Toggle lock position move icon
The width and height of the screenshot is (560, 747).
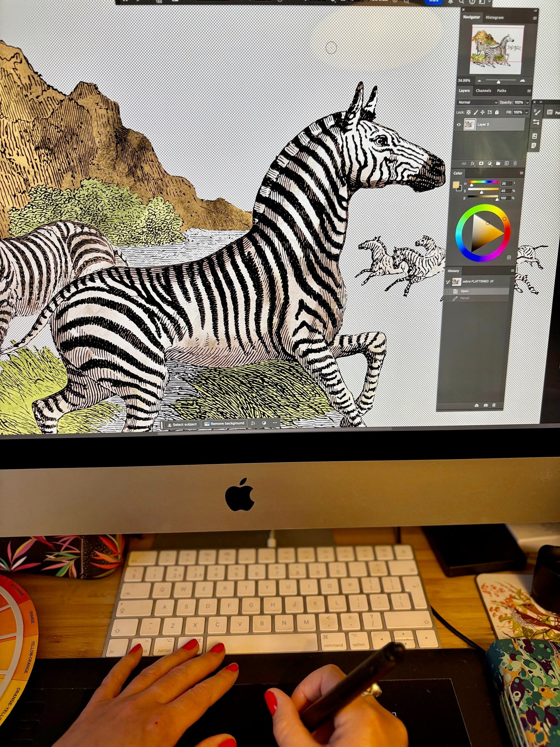482,112
